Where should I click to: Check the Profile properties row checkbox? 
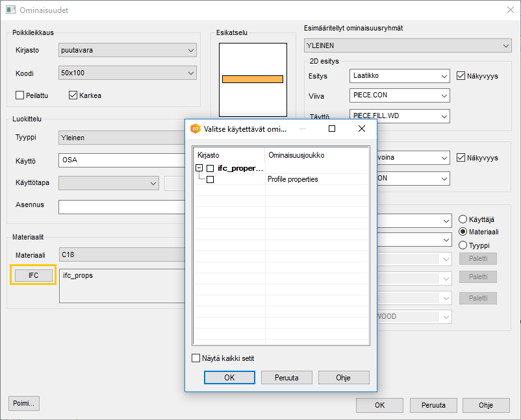210,179
